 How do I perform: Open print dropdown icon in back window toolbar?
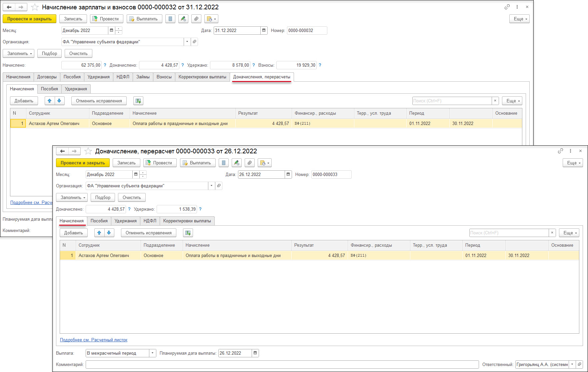coord(211,19)
